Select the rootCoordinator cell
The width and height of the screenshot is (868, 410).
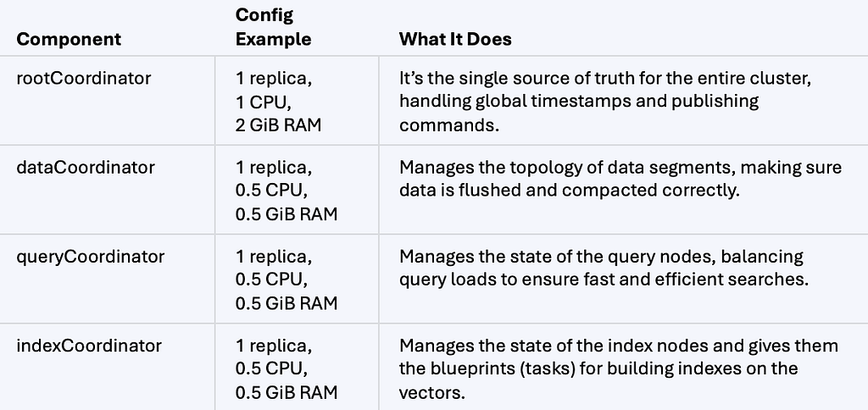(84, 78)
